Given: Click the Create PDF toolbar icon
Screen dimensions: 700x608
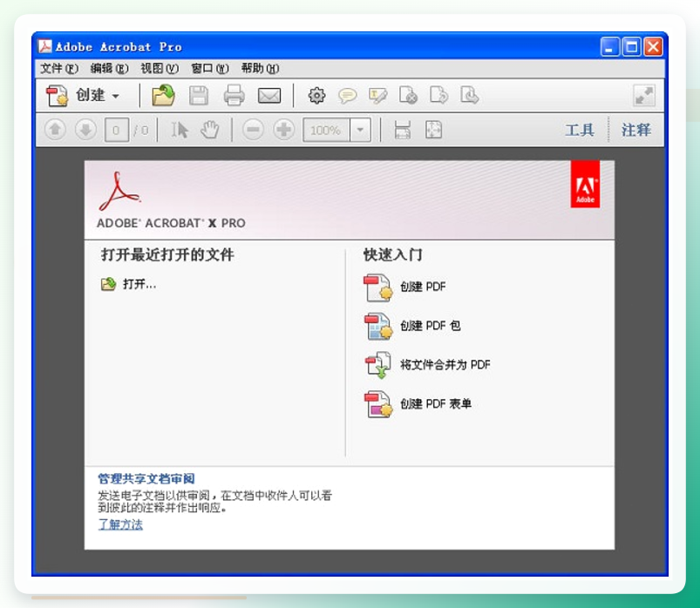Looking at the screenshot, I should click(58, 96).
